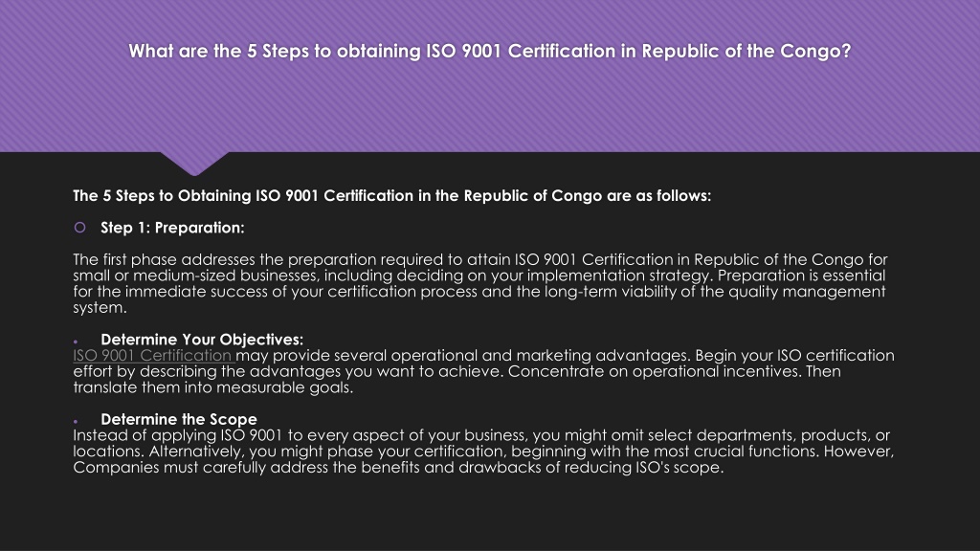Click the sentence 'translate them into measurable goals.'
Viewport: 980px width, 551px height.
click(213, 387)
